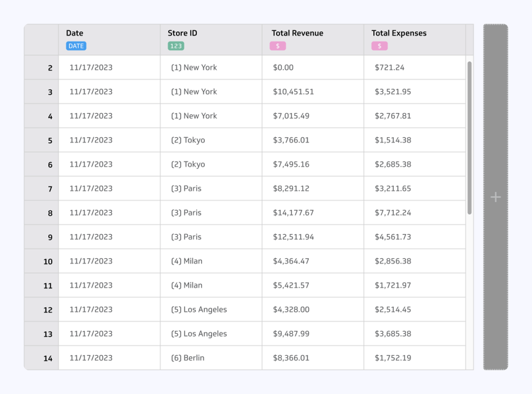532x394 pixels.
Task: Select row number 3
Action: (x=42, y=92)
